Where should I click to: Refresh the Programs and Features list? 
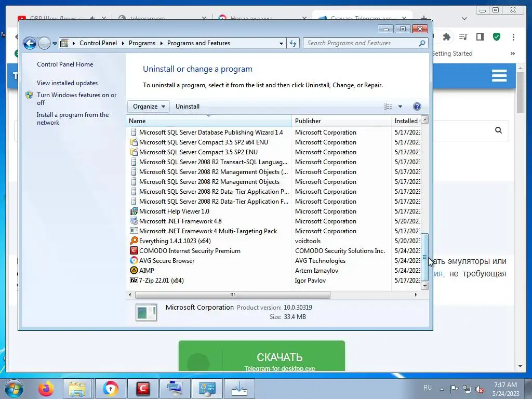(x=293, y=44)
